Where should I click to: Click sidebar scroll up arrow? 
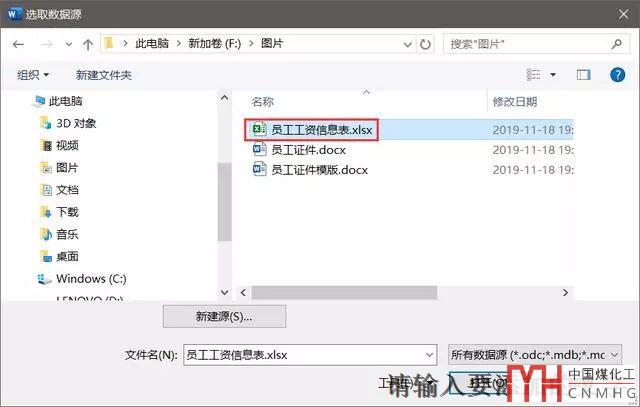click(x=224, y=98)
